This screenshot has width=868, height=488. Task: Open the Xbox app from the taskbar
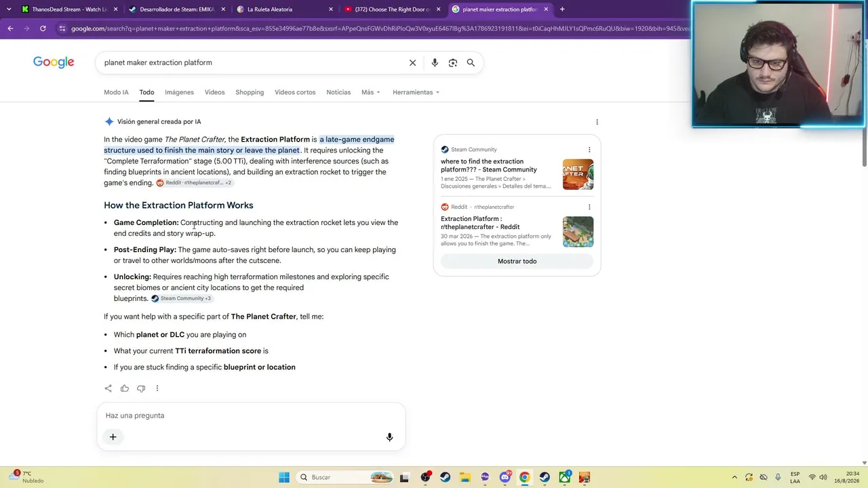pyautogui.click(x=564, y=477)
